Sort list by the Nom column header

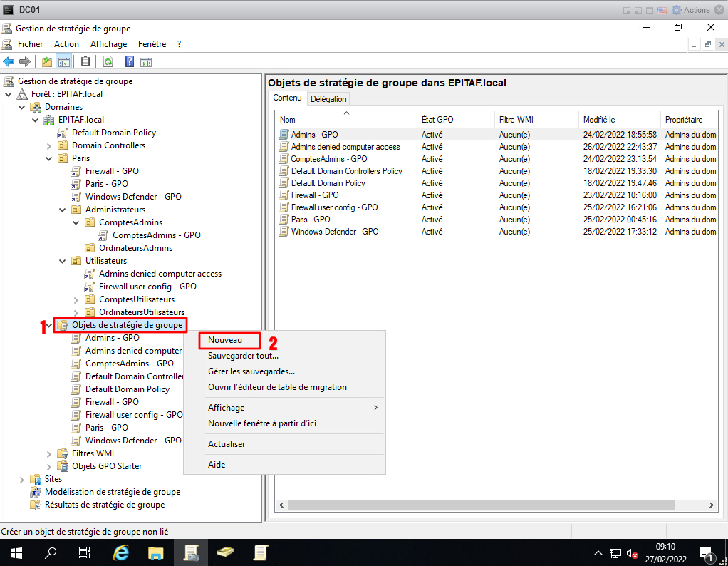(288, 120)
